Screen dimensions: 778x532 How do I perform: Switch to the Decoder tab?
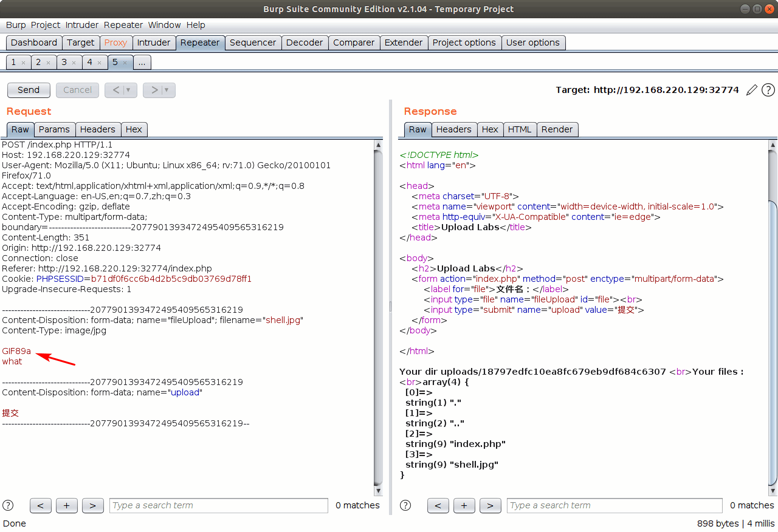tap(305, 43)
